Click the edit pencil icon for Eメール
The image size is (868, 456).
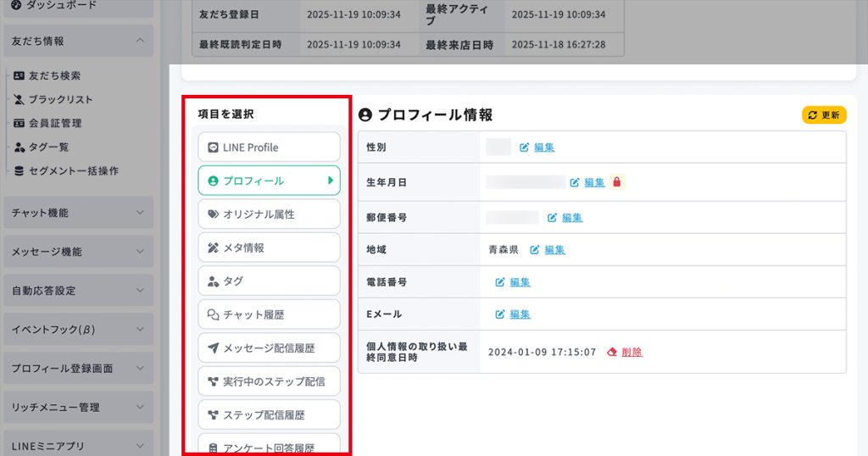point(500,314)
